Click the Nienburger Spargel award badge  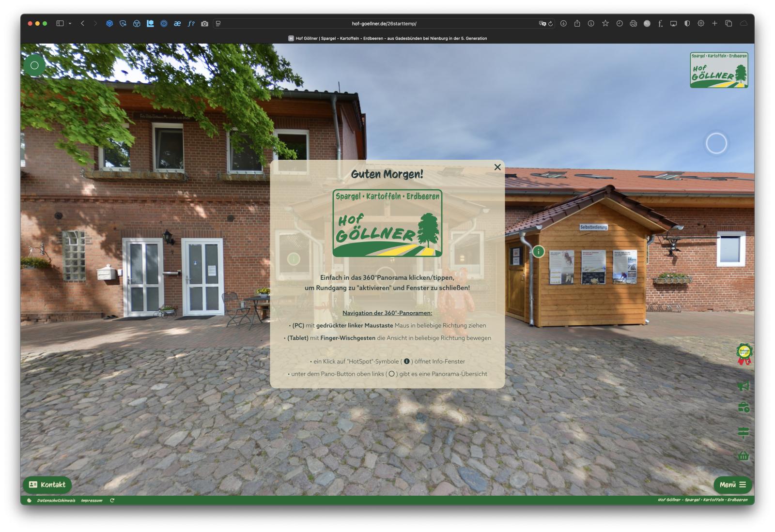[744, 354]
